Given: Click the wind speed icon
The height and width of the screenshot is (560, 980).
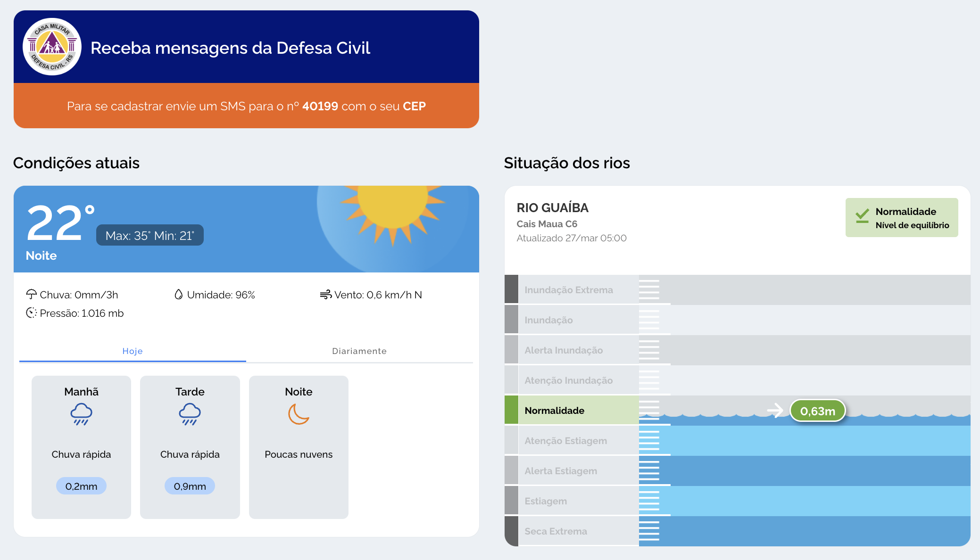Looking at the screenshot, I should coord(325,295).
